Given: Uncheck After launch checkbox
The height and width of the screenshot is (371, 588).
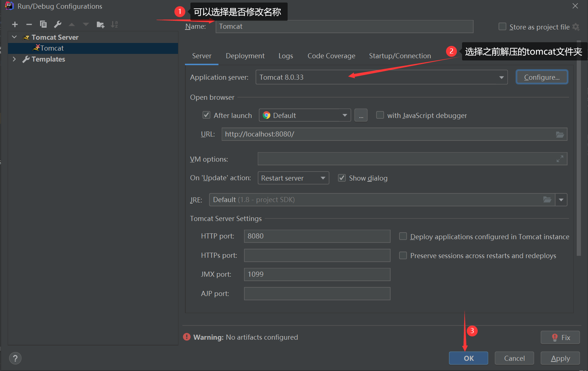Looking at the screenshot, I should click(206, 115).
